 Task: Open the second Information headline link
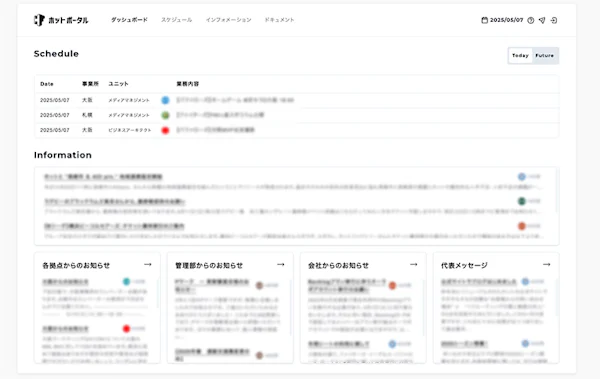click(x=114, y=201)
